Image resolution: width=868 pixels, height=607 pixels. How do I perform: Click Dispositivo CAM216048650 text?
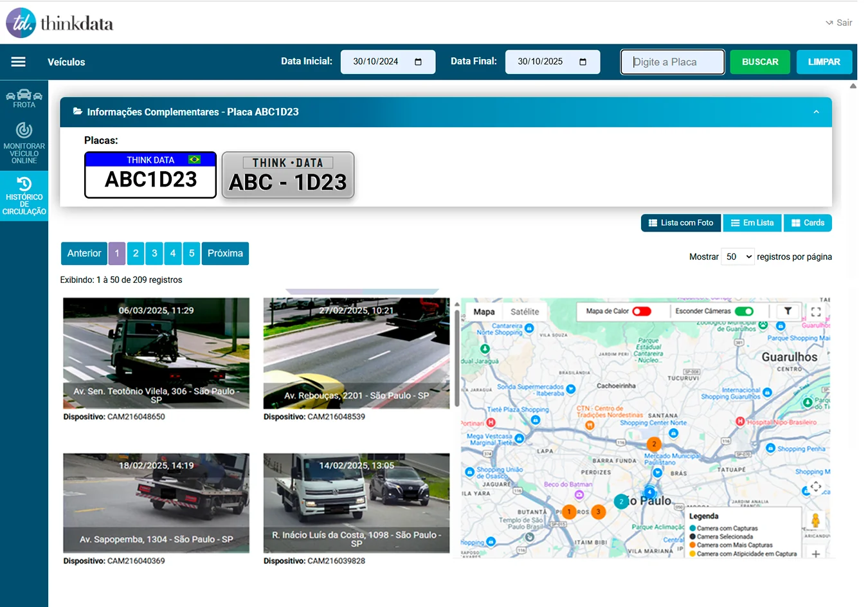[x=114, y=417]
